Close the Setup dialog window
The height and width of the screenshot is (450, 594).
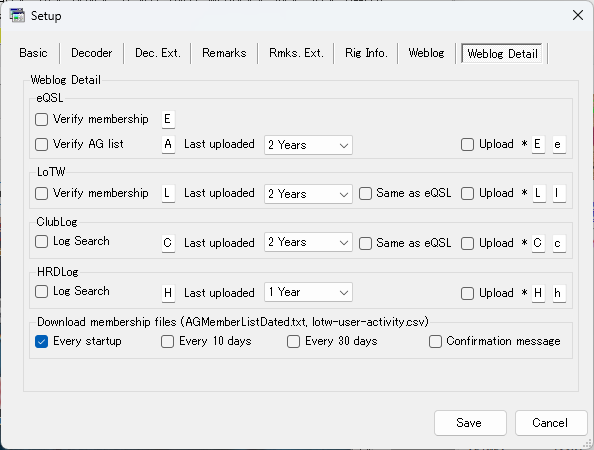578,16
